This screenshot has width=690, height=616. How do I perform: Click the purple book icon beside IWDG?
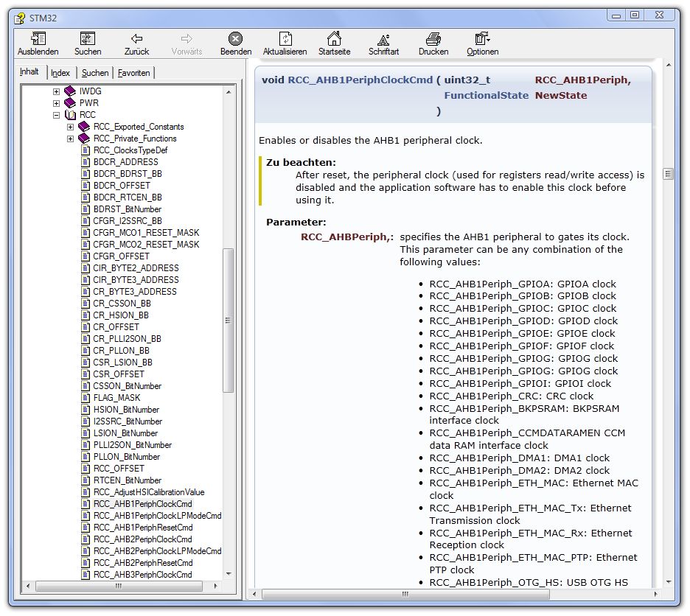70,91
